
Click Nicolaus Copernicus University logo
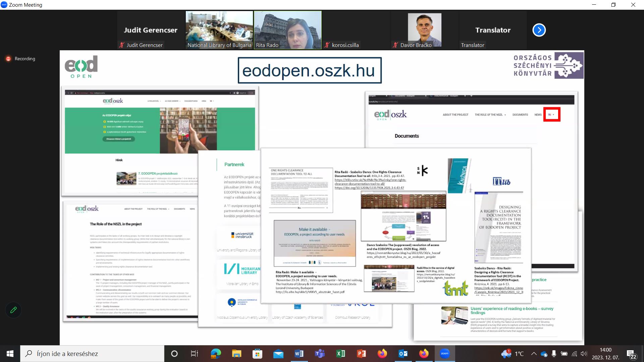(x=242, y=302)
